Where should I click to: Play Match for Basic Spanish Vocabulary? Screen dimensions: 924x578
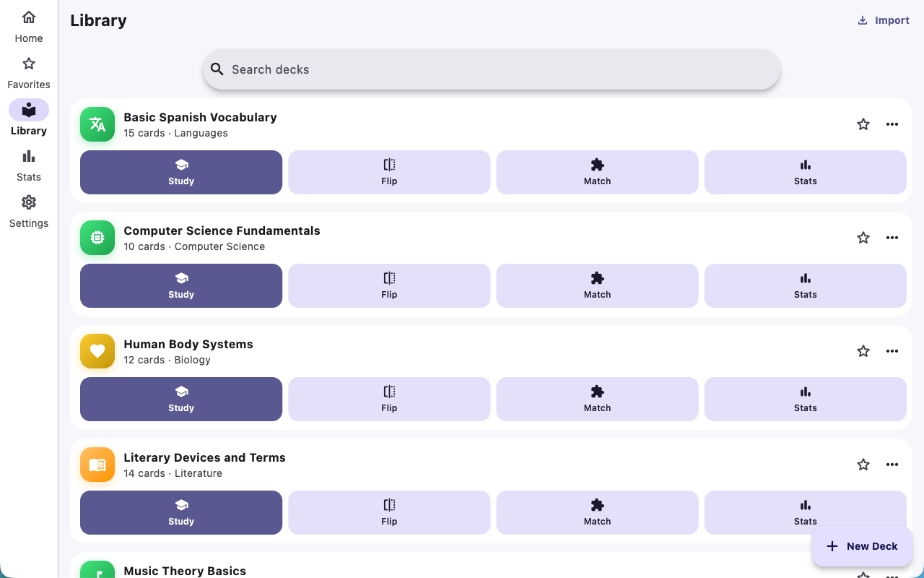click(597, 172)
